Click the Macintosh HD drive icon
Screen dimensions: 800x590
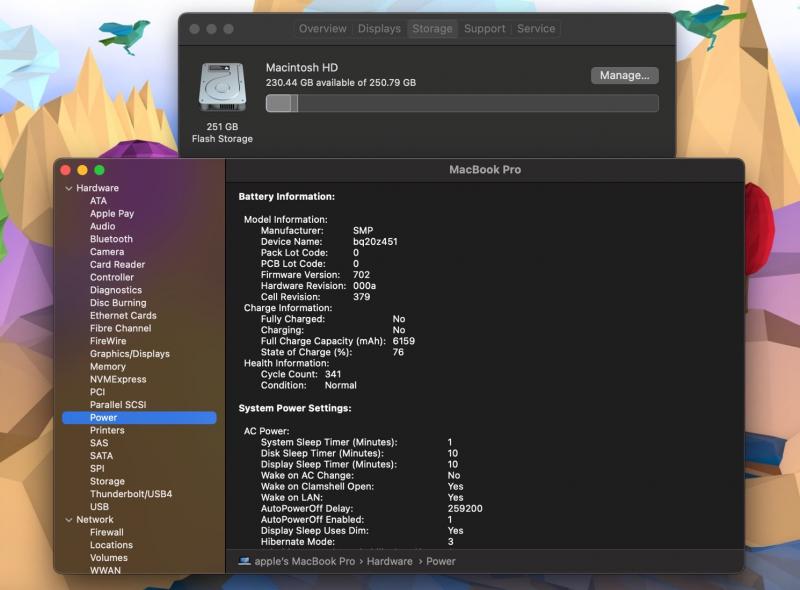point(222,87)
